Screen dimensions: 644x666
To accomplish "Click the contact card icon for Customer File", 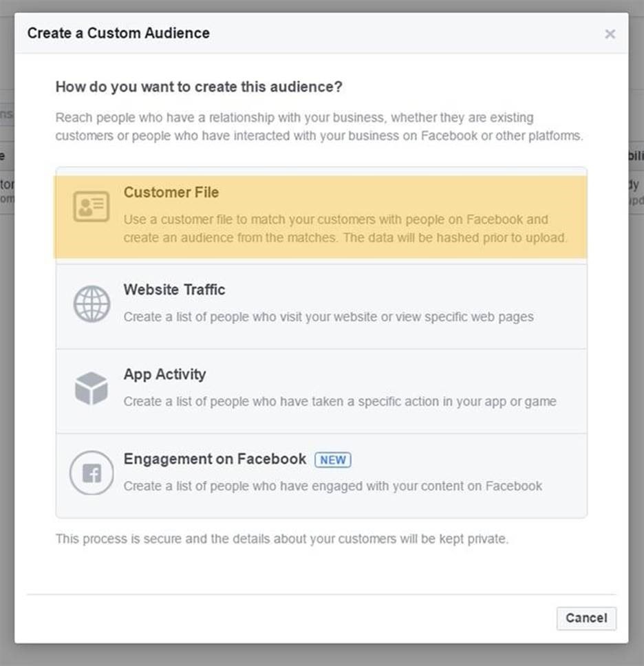I will point(92,206).
